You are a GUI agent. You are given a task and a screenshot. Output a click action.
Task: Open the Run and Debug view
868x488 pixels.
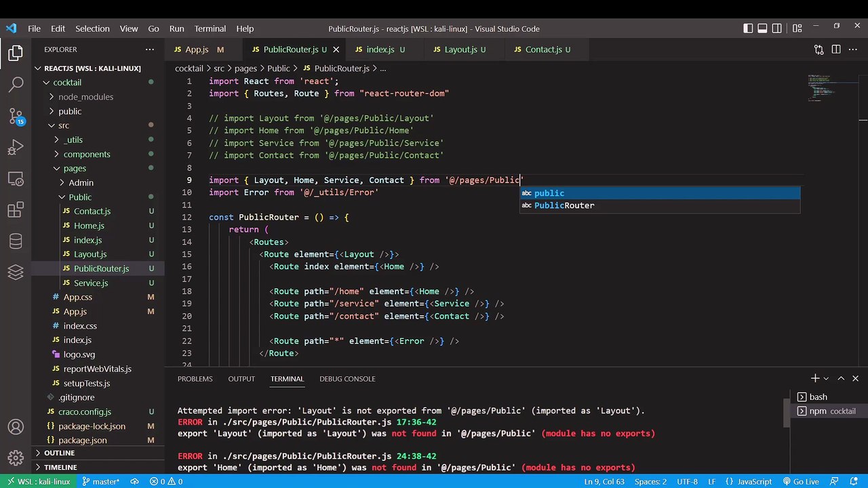[x=16, y=148]
